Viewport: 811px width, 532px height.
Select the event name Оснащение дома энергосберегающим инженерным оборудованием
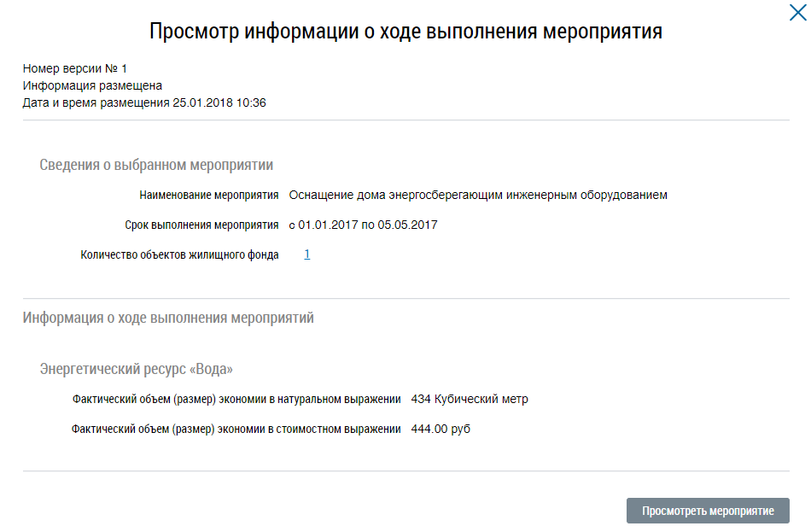pyautogui.click(x=478, y=195)
